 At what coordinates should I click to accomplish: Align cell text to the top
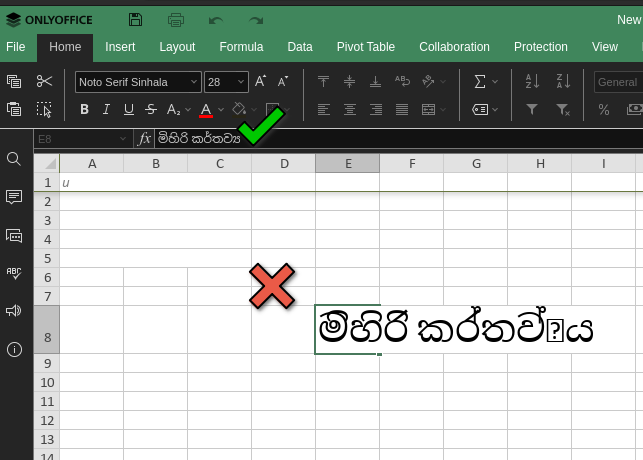(323, 81)
